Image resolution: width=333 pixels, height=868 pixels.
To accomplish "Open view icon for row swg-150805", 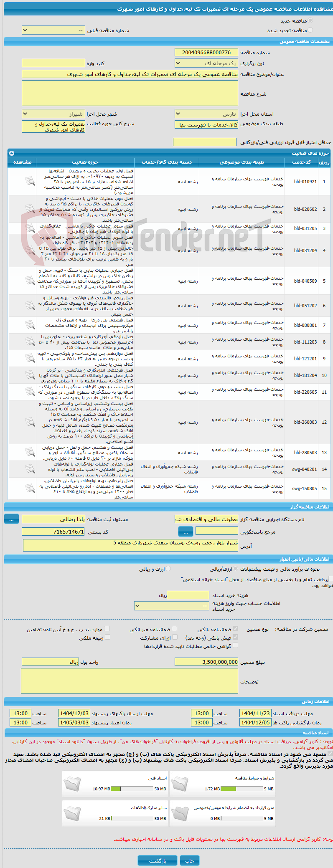I will point(30,488).
